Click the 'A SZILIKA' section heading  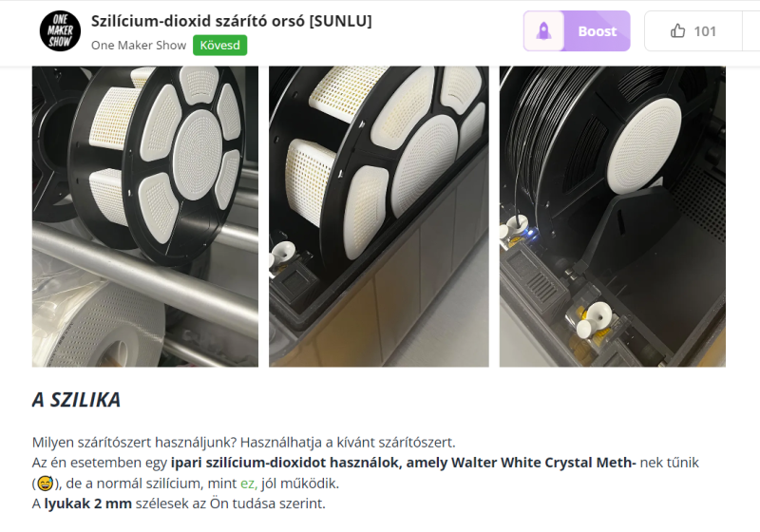[x=76, y=400]
